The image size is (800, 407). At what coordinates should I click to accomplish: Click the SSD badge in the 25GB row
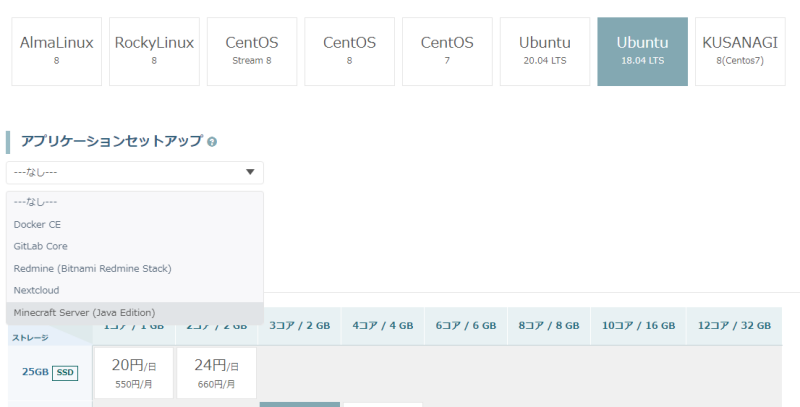[65, 373]
